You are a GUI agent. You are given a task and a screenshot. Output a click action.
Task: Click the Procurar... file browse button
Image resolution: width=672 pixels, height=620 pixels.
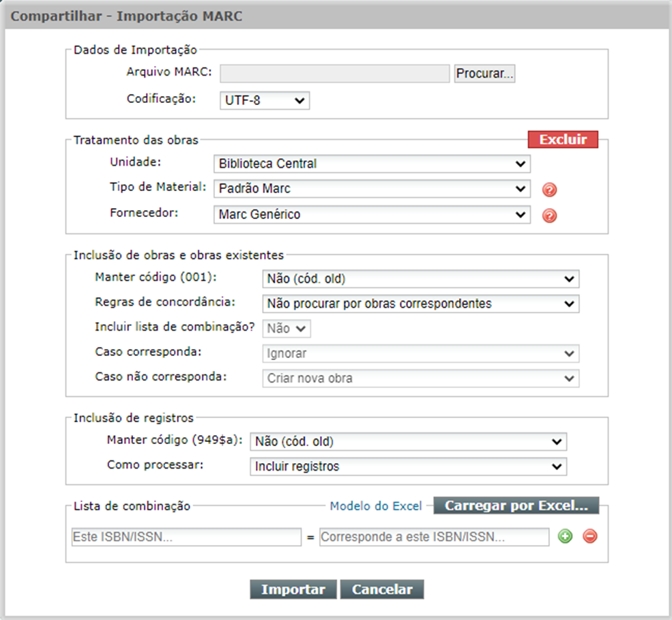pyautogui.click(x=484, y=74)
